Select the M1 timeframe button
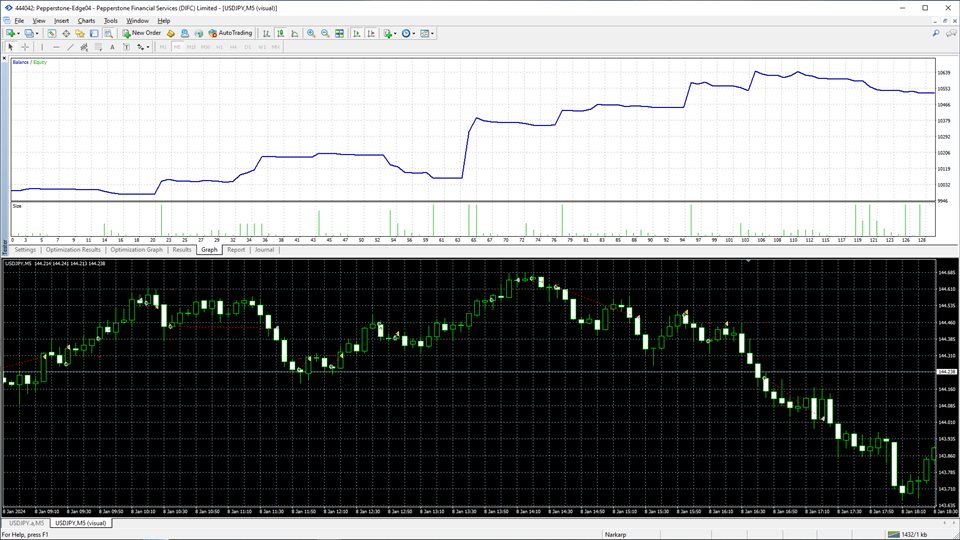This screenshot has width=960, height=540. (163, 47)
